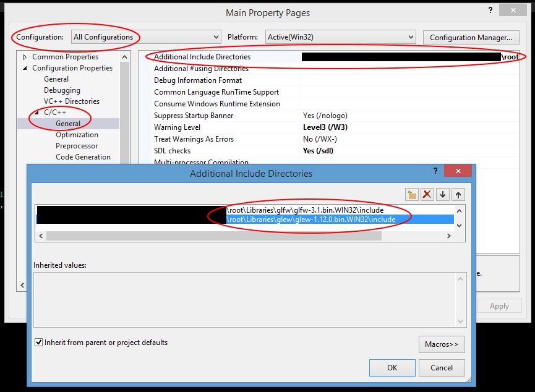Screen dimensions: 535x392
Task: Open help for Main Property Pages
Action: (490, 10)
